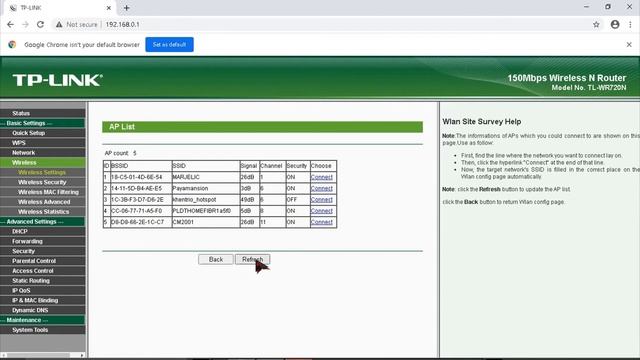Open Quick Setup menu item
Image resolution: width=640 pixels, height=360 pixels.
click(x=43, y=133)
